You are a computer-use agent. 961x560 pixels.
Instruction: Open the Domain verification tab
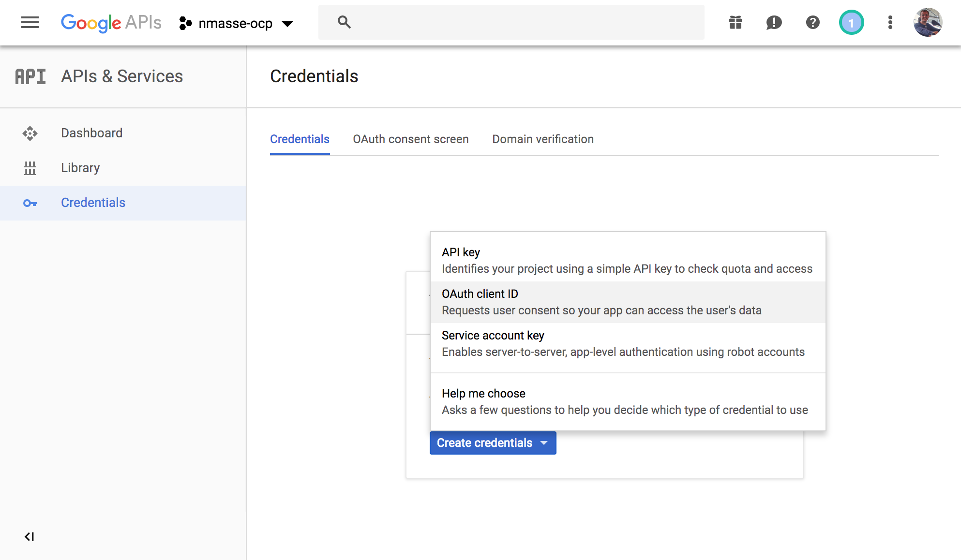pos(542,139)
